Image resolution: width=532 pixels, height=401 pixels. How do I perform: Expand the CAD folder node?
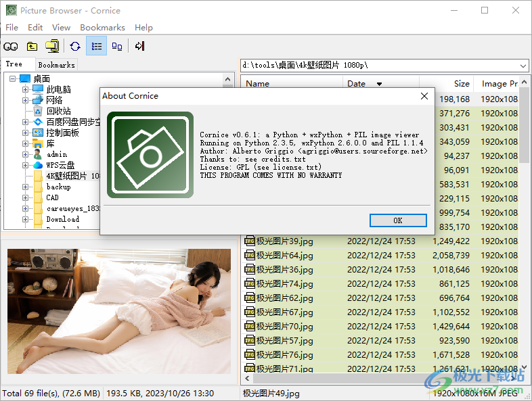(26, 197)
